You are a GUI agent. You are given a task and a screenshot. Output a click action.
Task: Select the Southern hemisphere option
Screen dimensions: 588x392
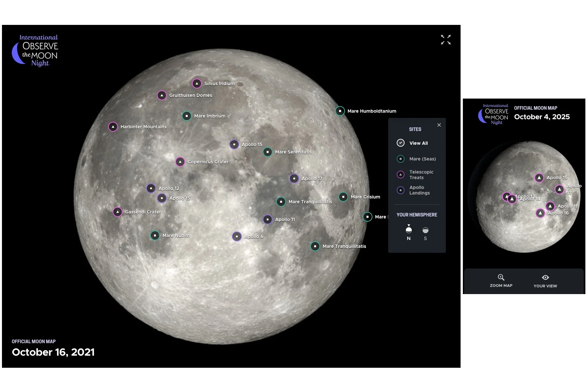(x=425, y=230)
